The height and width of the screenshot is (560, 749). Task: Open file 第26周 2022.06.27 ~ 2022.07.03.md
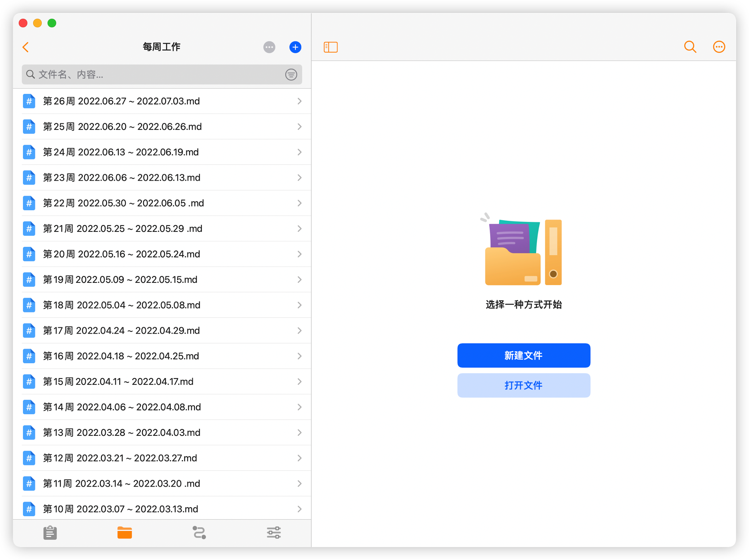pyautogui.click(x=162, y=101)
